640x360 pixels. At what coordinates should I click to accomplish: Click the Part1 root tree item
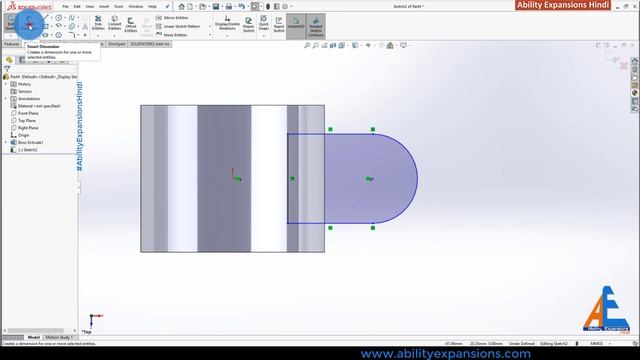click(x=40, y=77)
